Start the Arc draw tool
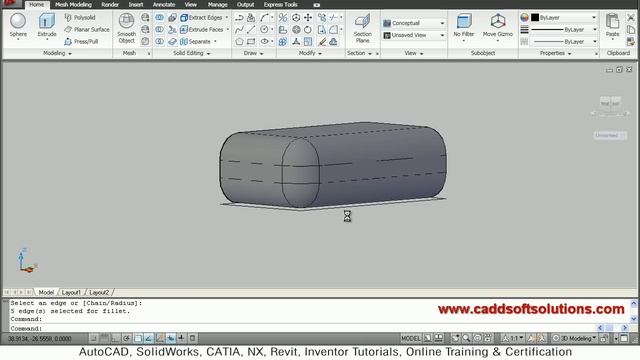The image size is (640, 360). point(264,18)
